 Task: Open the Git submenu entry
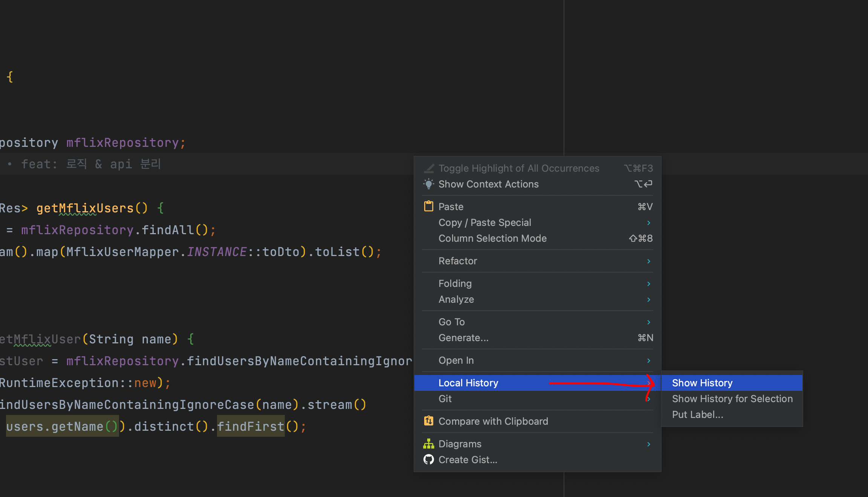(445, 399)
